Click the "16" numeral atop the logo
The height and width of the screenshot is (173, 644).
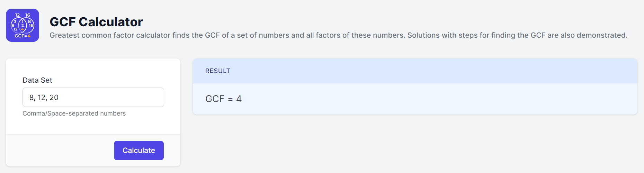[x=28, y=15]
